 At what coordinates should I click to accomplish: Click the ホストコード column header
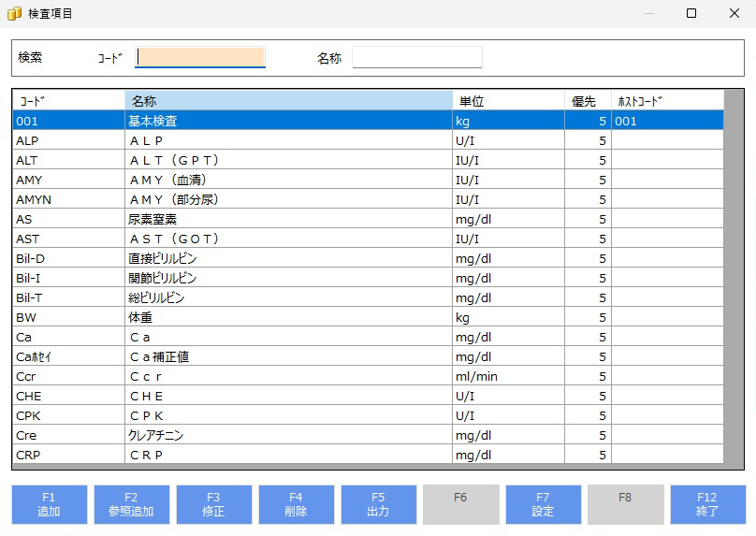click(667, 100)
